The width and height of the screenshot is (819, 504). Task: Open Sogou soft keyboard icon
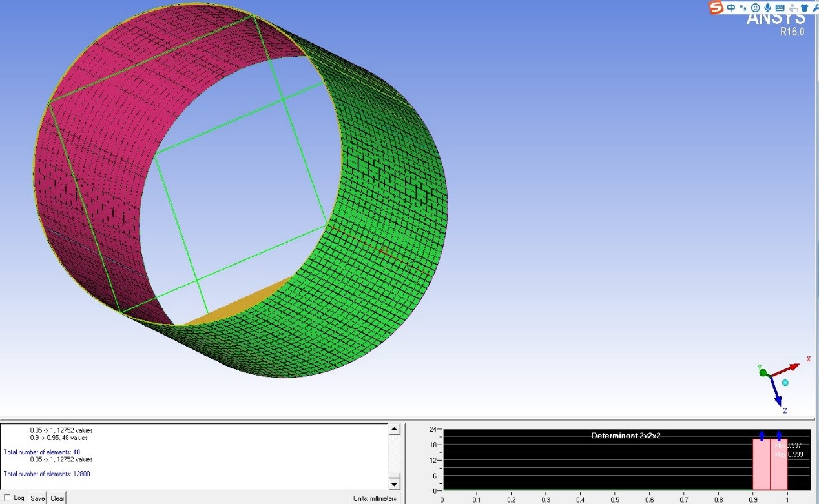[780, 8]
